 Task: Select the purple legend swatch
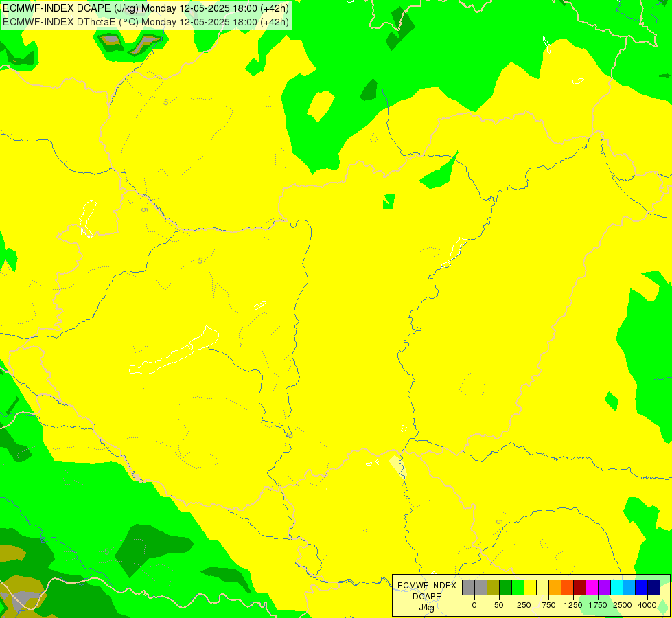click(x=605, y=588)
